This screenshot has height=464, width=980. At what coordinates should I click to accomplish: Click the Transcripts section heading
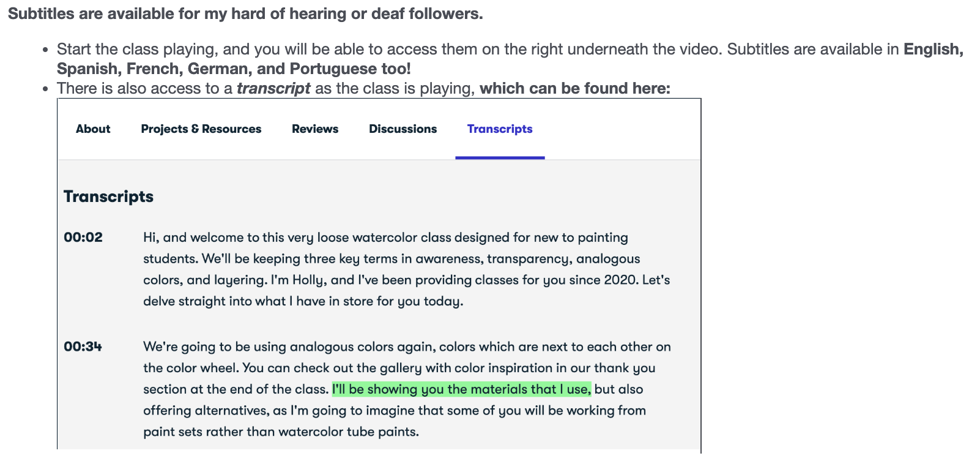[108, 196]
